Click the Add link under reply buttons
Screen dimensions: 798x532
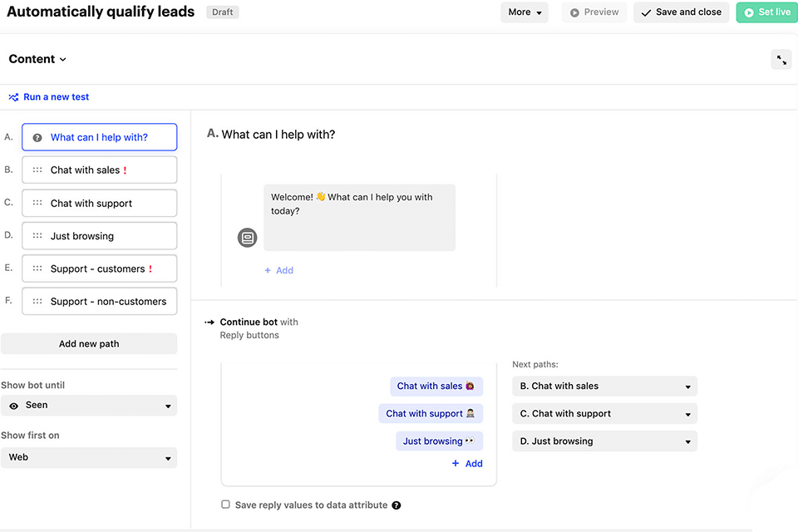467,464
